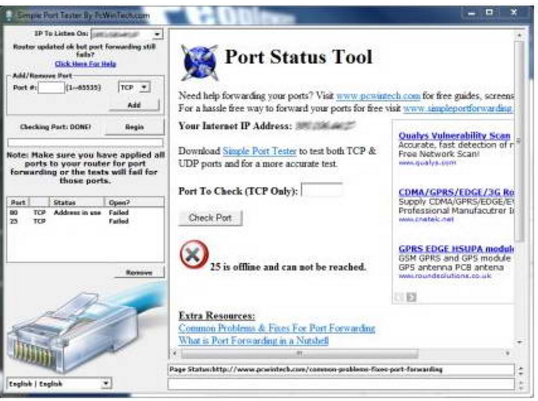
Task: Click the empty field below Page Status
Action: tap(341, 384)
